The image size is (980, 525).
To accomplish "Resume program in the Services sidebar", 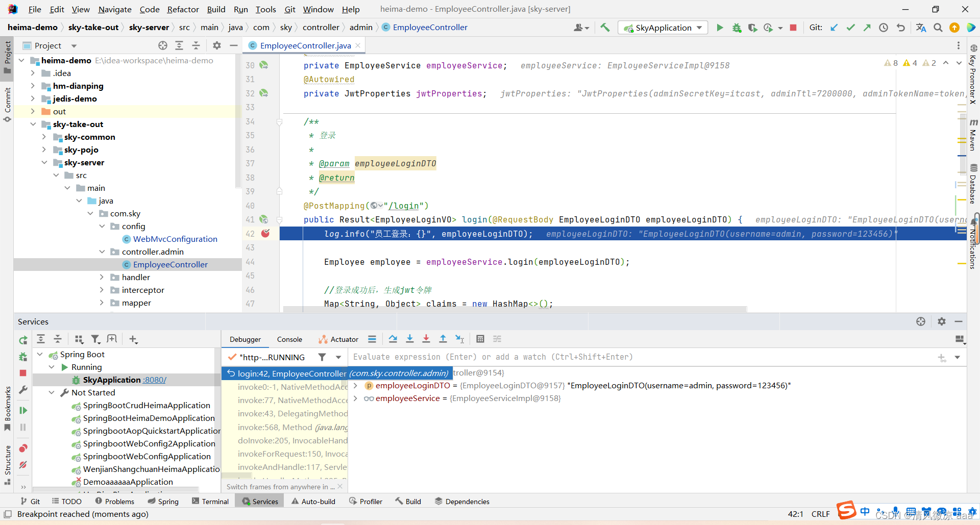I will [23, 410].
